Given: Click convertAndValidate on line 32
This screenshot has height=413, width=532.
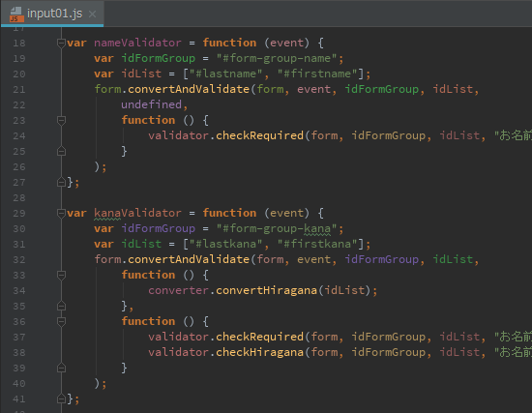Looking at the screenshot, I should (189, 259).
